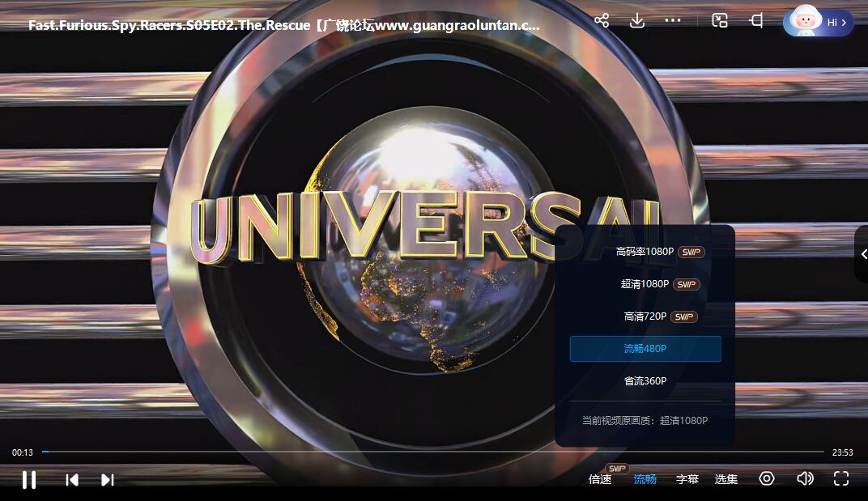The image size is (868, 501).
Task: Click the SVIP badge next to 超清1080P
Action: click(x=687, y=285)
